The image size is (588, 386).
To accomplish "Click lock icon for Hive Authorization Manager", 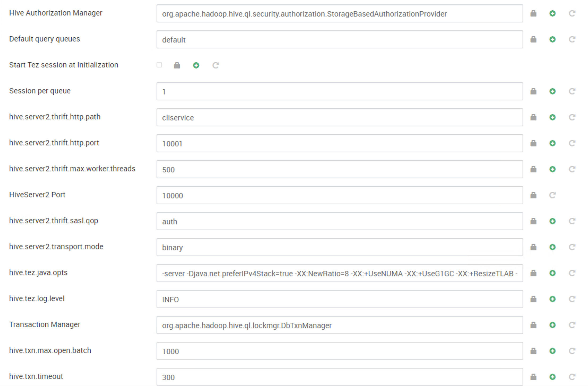I will (533, 14).
